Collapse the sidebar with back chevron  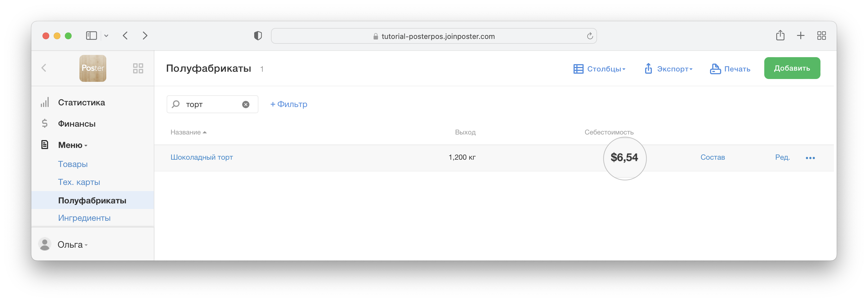tap(44, 68)
